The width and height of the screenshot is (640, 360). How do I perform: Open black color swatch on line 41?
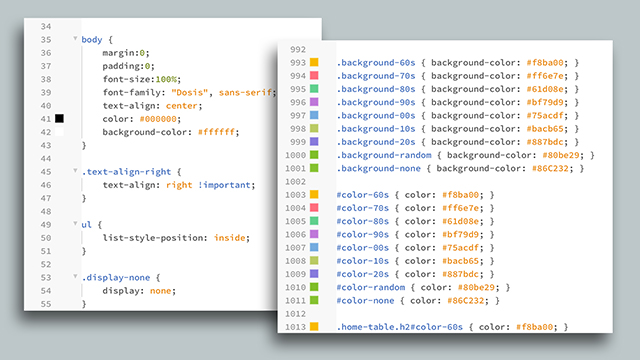coord(59,118)
